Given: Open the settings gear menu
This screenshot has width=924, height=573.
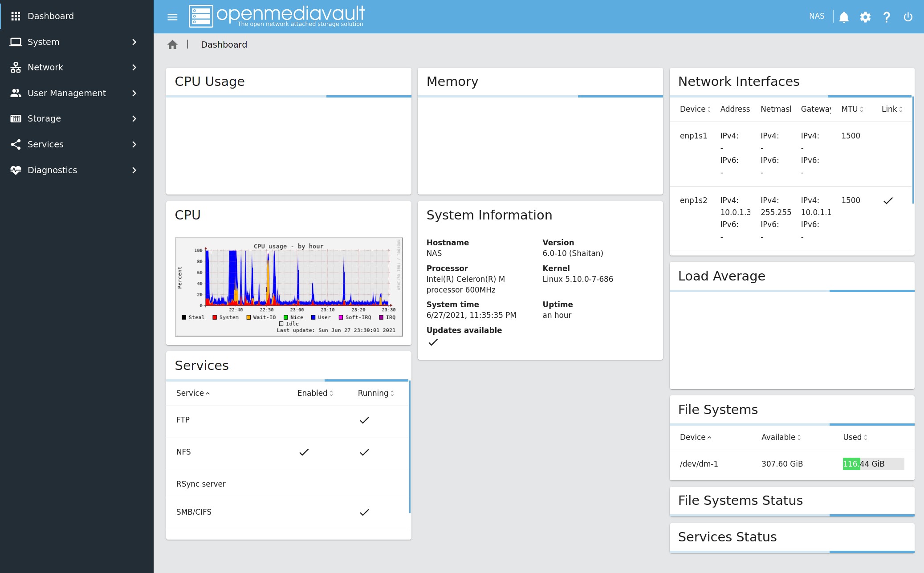Looking at the screenshot, I should [865, 17].
